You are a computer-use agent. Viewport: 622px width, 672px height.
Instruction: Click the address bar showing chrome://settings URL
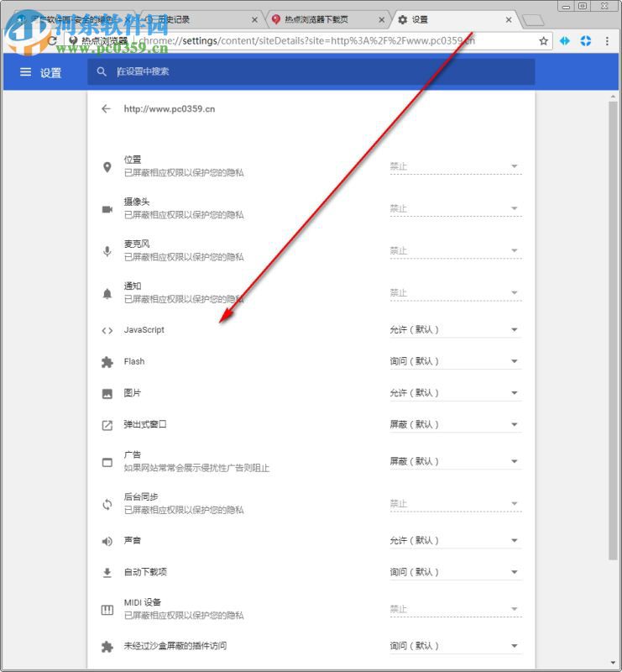click(x=306, y=40)
